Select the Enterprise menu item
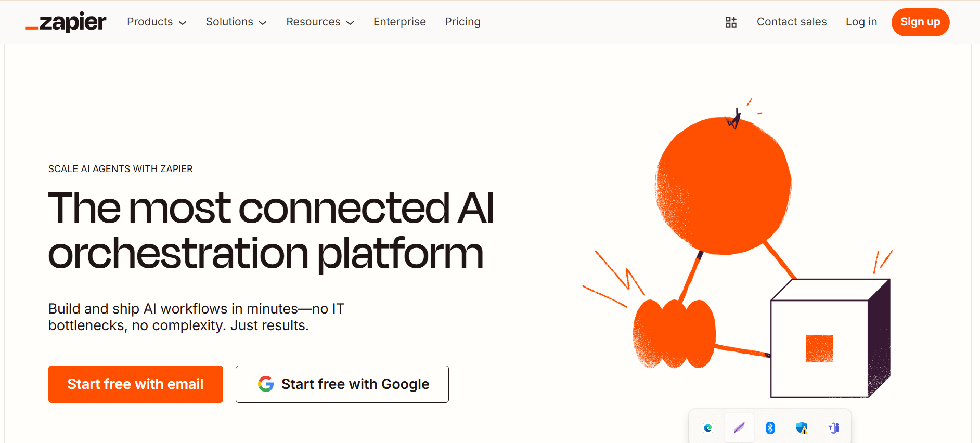The width and height of the screenshot is (980, 443). tap(399, 22)
